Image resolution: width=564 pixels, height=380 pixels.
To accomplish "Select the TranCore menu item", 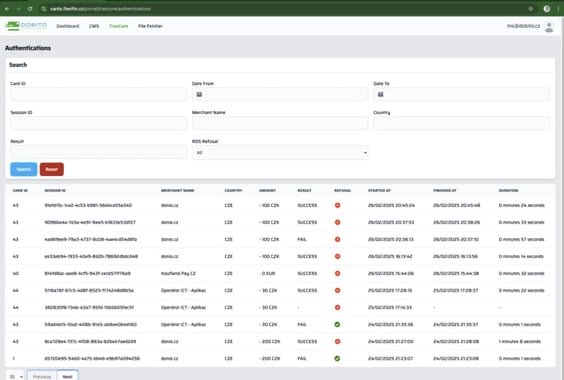I will pos(118,26).
